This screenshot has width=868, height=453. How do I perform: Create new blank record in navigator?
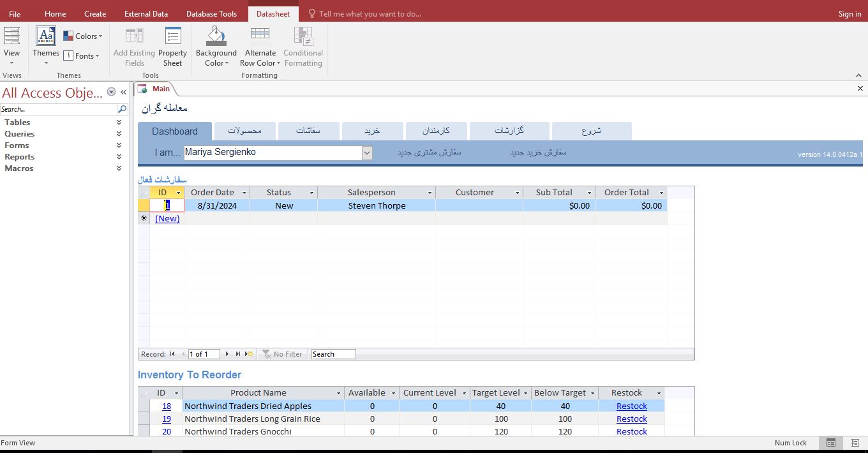pyautogui.click(x=249, y=354)
